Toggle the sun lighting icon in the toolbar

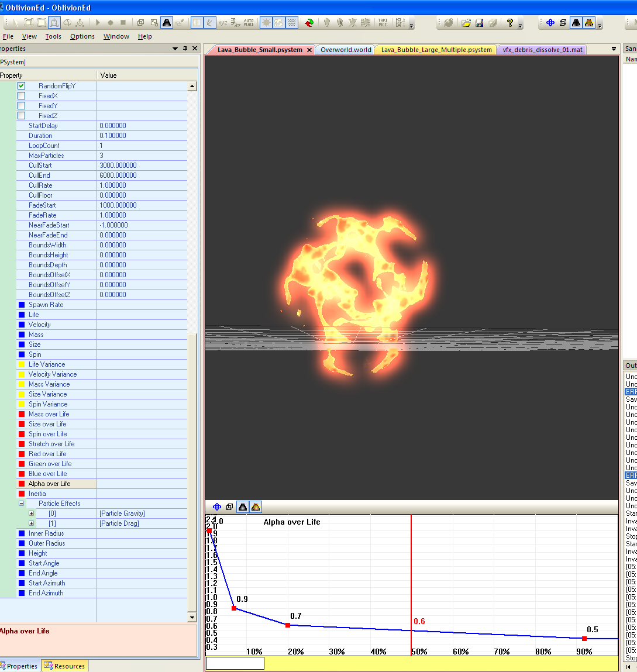click(266, 23)
